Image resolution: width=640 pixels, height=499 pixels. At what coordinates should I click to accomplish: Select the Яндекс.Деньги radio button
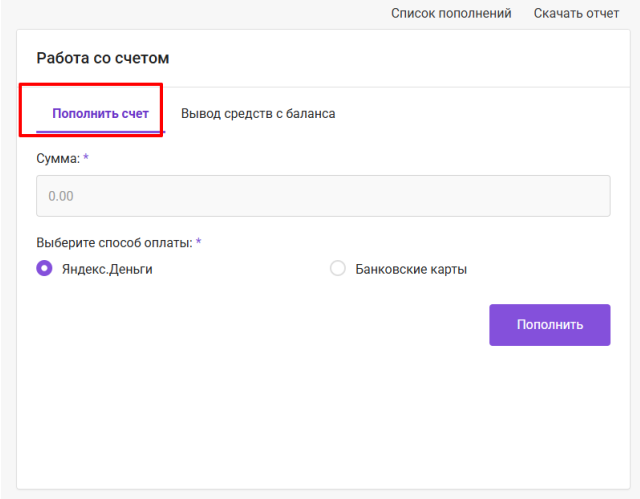pos(44,268)
